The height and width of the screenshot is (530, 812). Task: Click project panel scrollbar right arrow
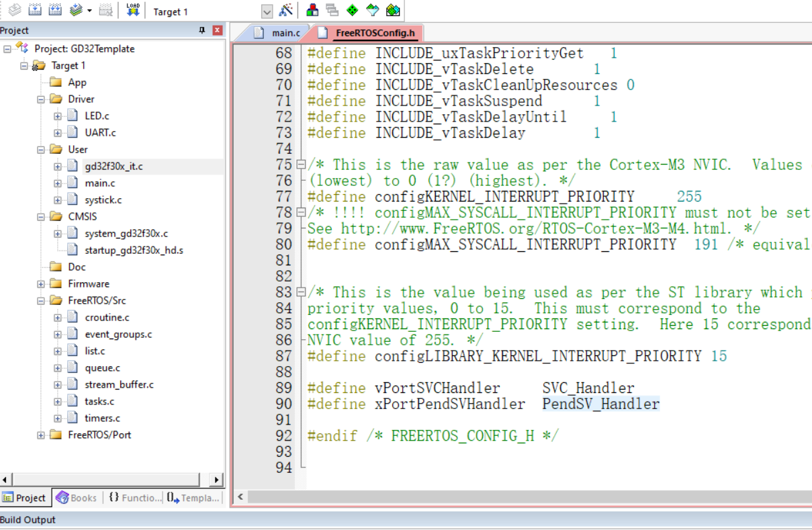click(x=216, y=480)
